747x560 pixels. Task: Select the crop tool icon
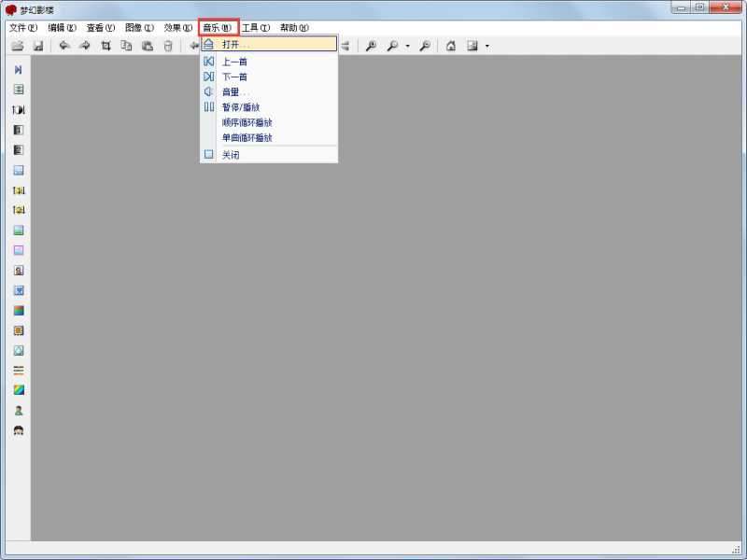click(106, 46)
